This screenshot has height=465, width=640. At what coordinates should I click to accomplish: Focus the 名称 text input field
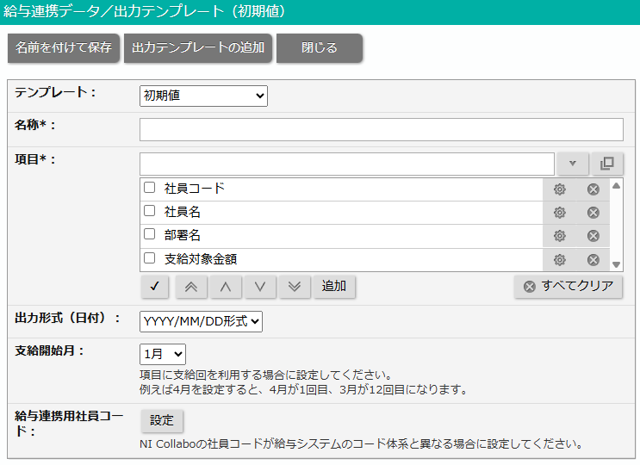pos(381,129)
